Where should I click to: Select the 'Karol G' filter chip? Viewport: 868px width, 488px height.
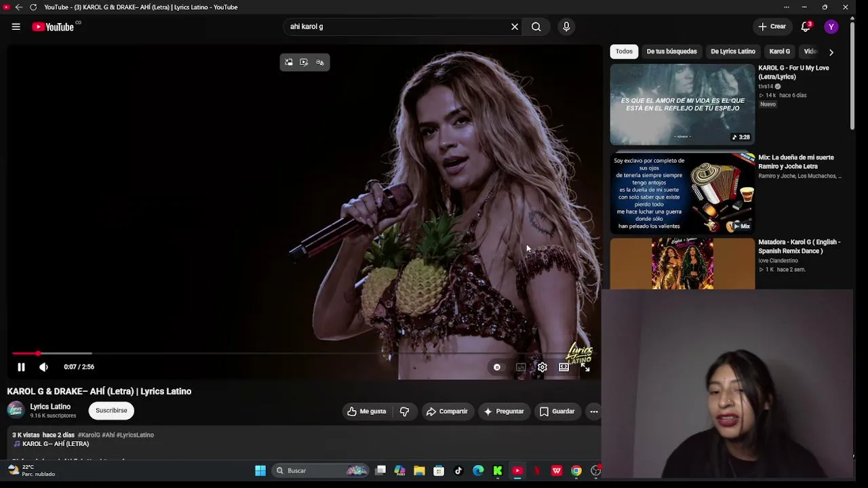(779, 52)
